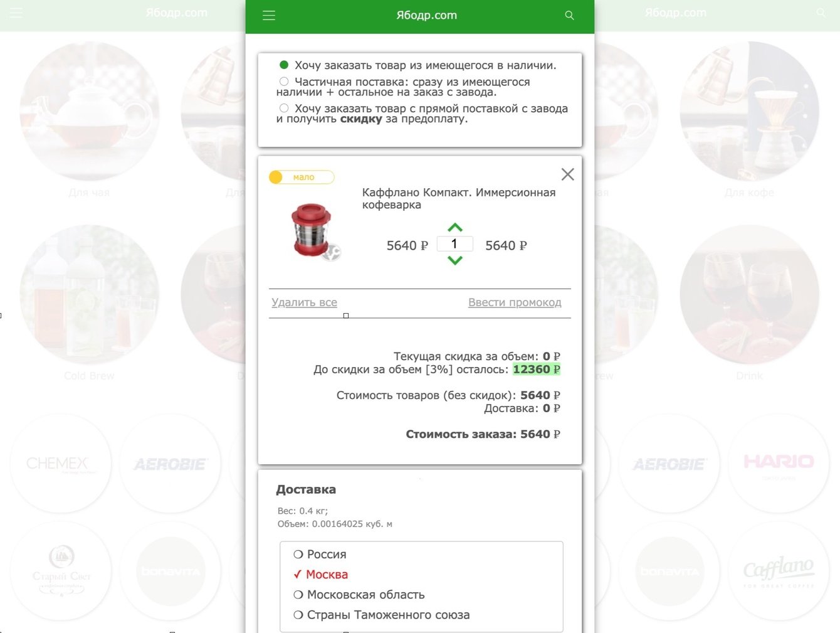Viewport: 840px width, 633px height.
Task: Open the Ввести промокод link
Action: (x=515, y=302)
